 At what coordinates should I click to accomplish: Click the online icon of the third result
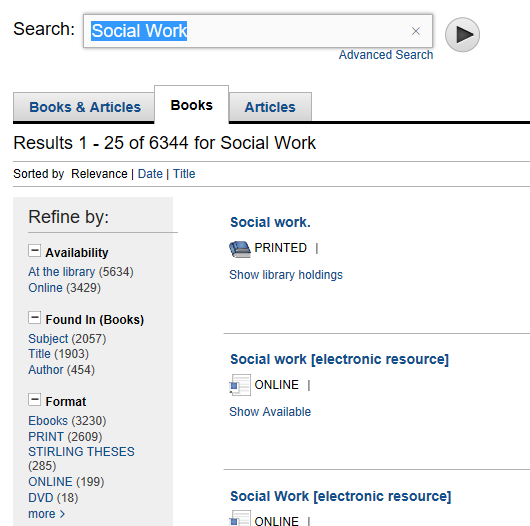(x=240, y=518)
